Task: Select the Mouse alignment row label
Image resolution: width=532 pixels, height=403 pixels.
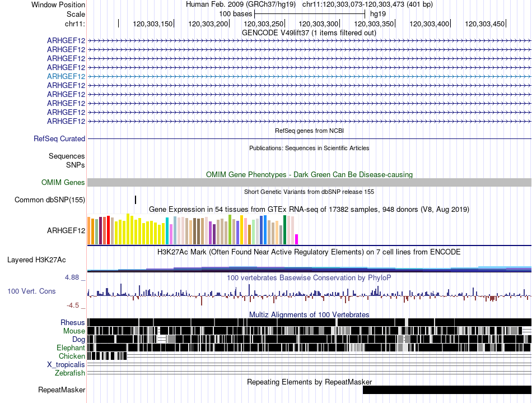Action: pyautogui.click(x=74, y=331)
